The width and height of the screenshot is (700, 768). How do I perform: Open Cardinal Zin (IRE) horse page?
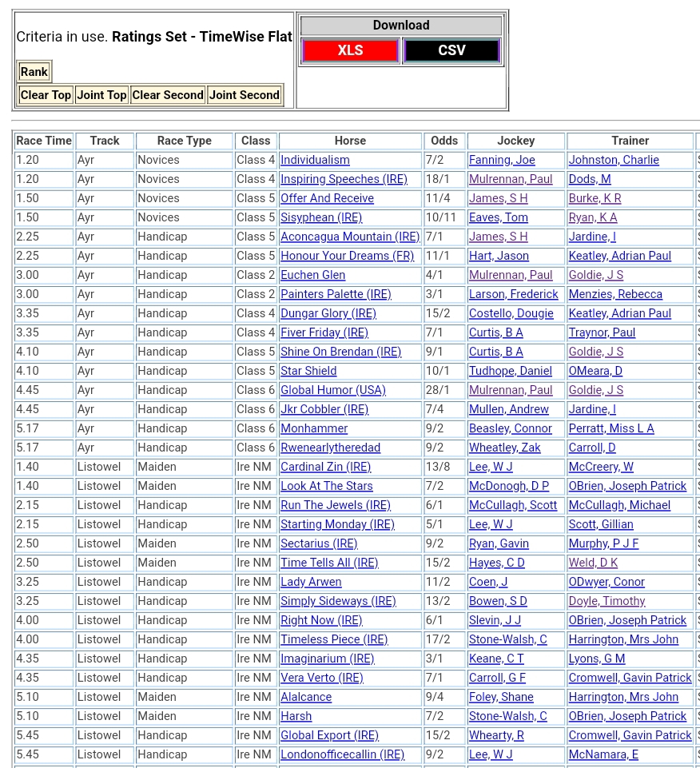click(x=325, y=467)
